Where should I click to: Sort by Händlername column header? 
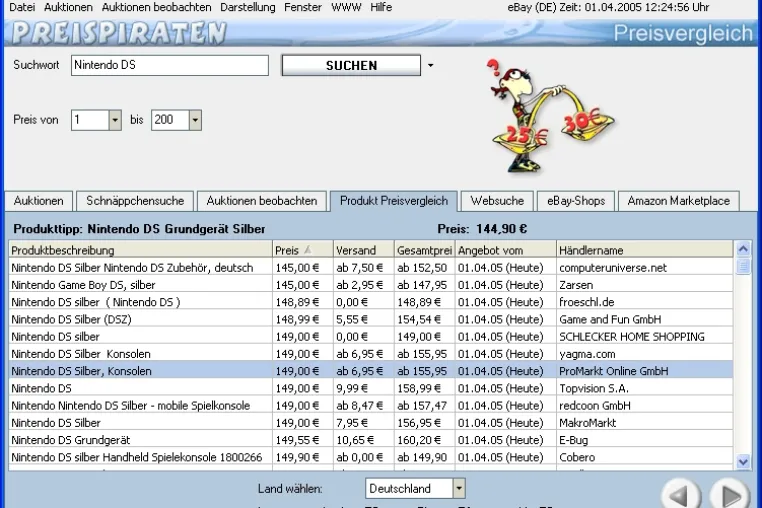click(644, 250)
